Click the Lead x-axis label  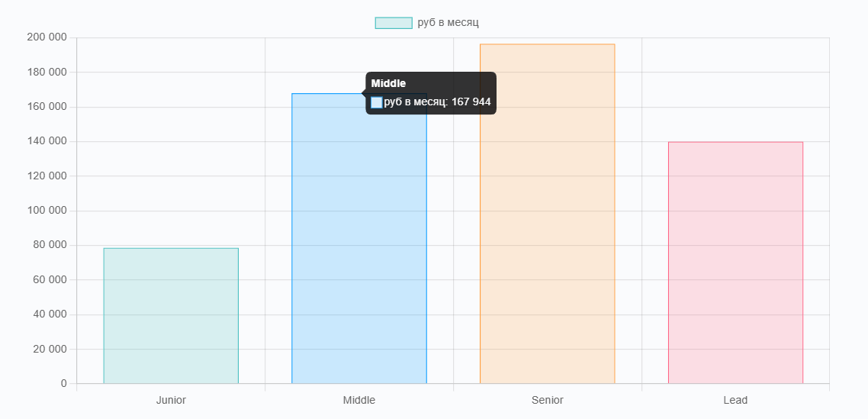pyautogui.click(x=736, y=400)
